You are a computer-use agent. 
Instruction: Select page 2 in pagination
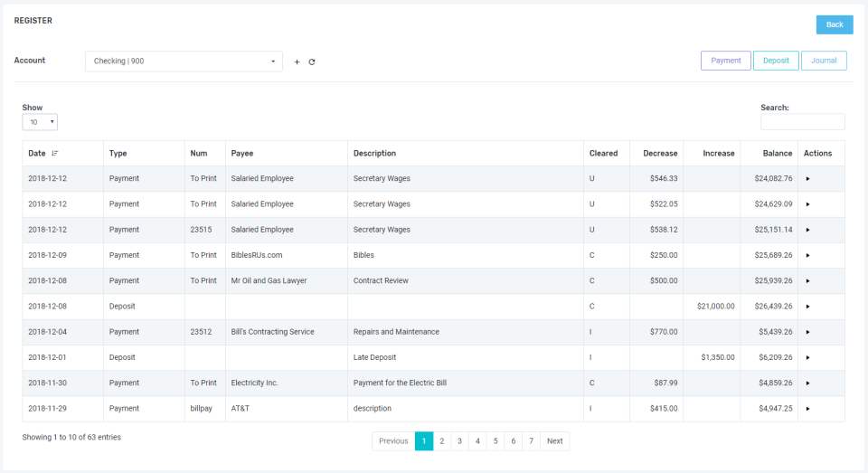(442, 440)
